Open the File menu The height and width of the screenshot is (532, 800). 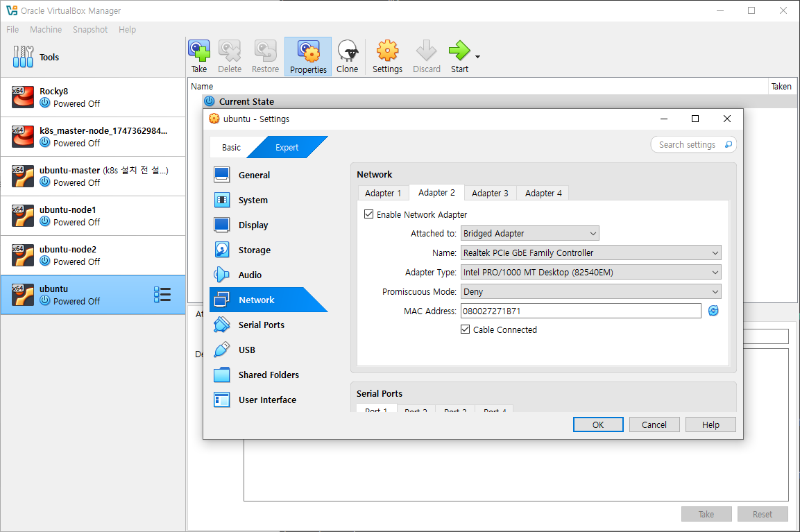tap(12, 30)
